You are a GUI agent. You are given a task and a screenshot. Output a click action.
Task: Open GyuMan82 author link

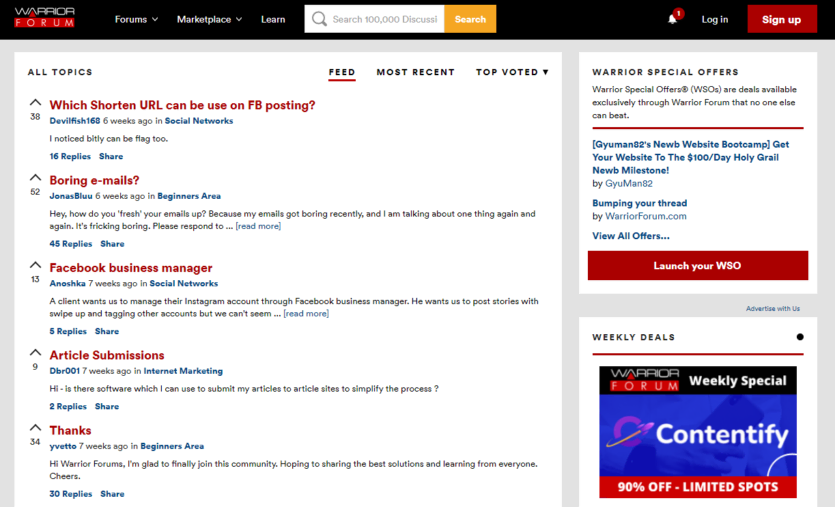pyautogui.click(x=629, y=183)
